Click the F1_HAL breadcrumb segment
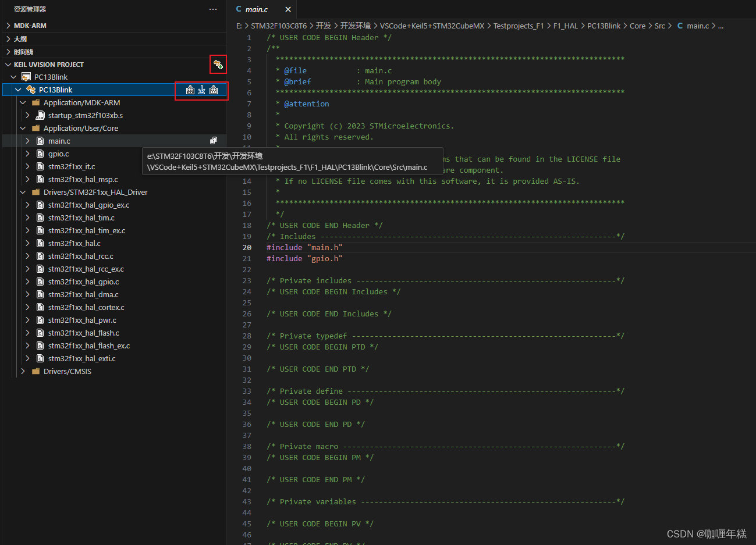Viewport: 756px width, 545px height. tap(566, 26)
